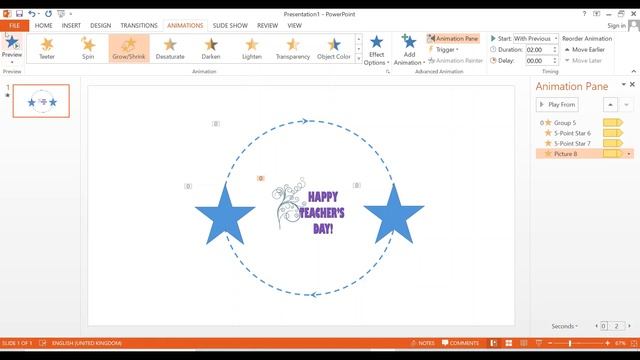Viewport: 640px width, 360px height.
Task: Move selected animation down with arrow button
Action: [x=627, y=105]
